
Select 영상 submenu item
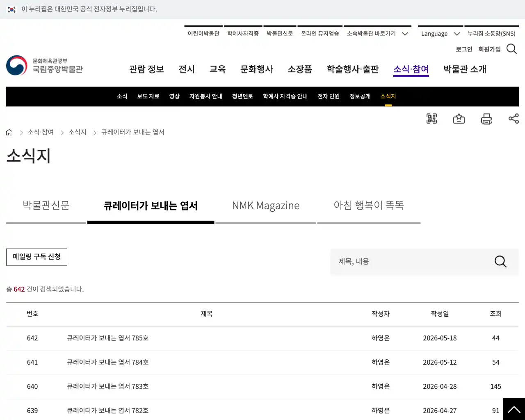[174, 96]
